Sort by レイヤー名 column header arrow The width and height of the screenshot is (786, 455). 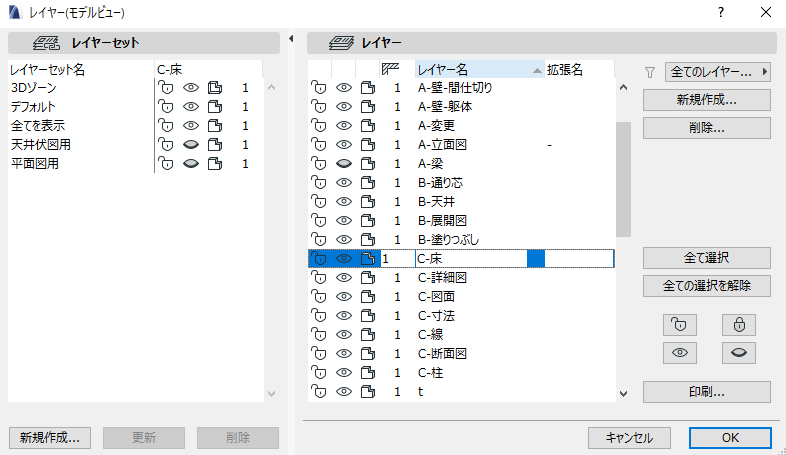click(537, 71)
